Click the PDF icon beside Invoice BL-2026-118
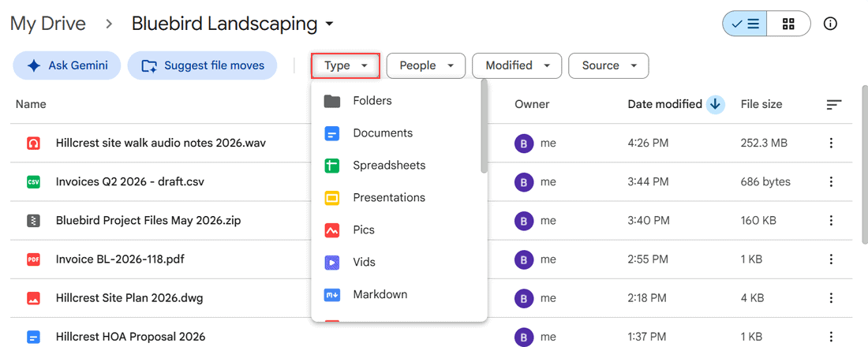868x347 pixels. coord(34,259)
